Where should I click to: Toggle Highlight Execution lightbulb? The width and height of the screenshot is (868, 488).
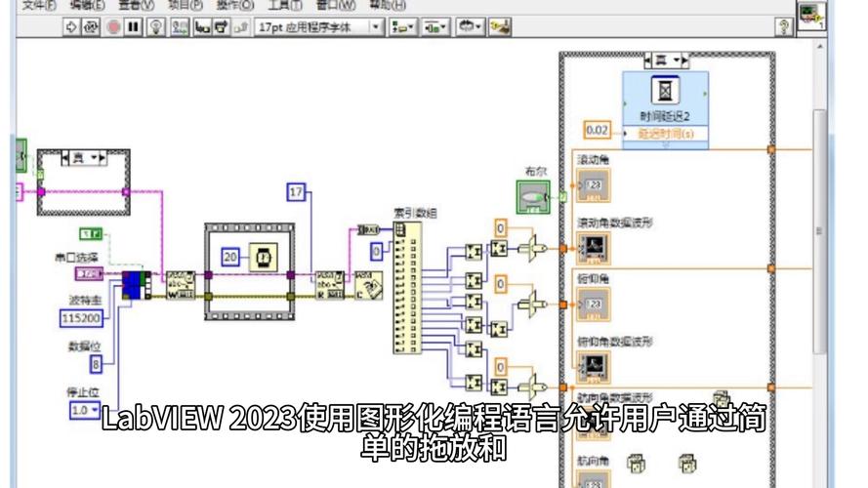click(156, 26)
